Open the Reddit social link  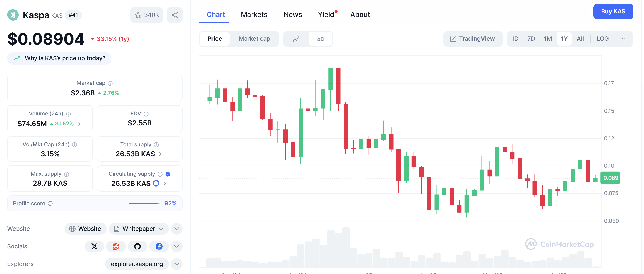[x=116, y=246]
